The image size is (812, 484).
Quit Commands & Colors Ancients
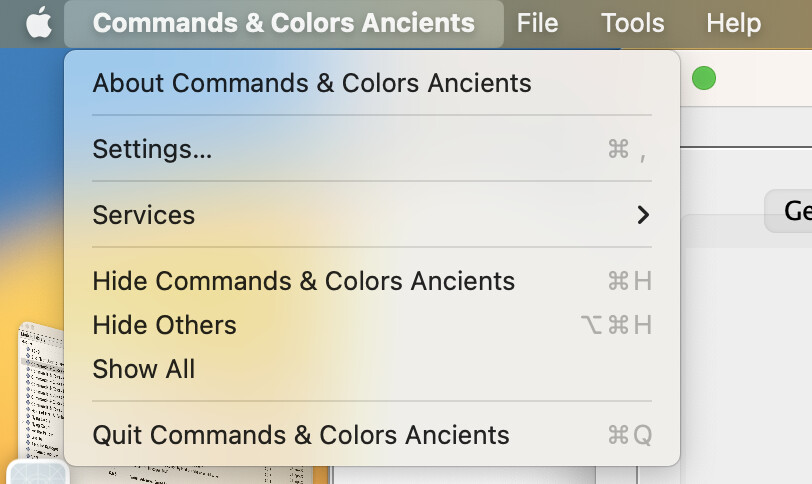point(372,435)
